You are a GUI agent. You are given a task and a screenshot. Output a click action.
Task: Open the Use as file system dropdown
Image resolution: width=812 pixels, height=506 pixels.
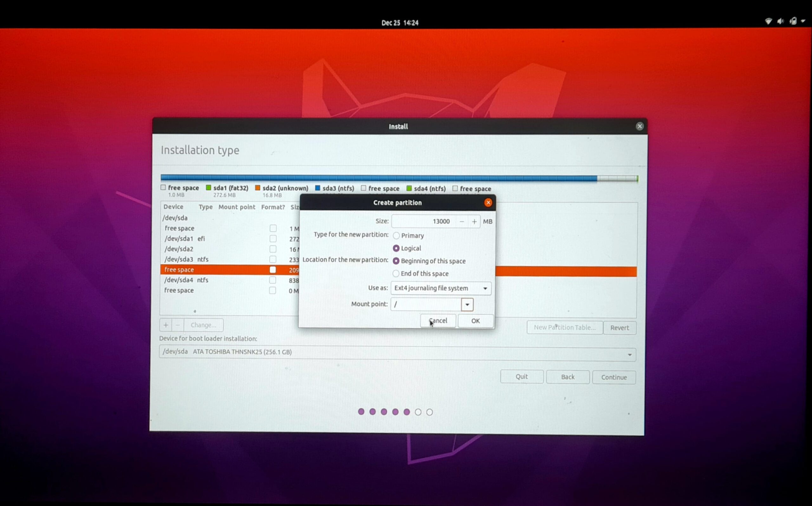pyautogui.click(x=441, y=288)
